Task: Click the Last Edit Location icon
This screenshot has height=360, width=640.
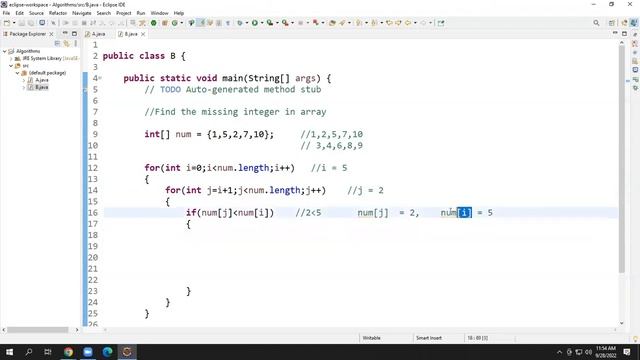Action: [x=389, y=23]
